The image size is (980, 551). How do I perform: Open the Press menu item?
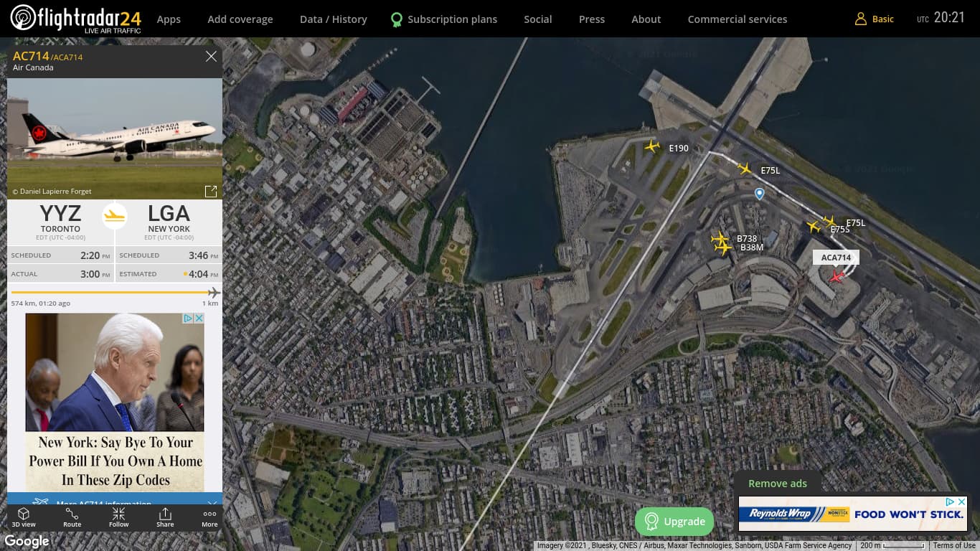[x=592, y=19]
